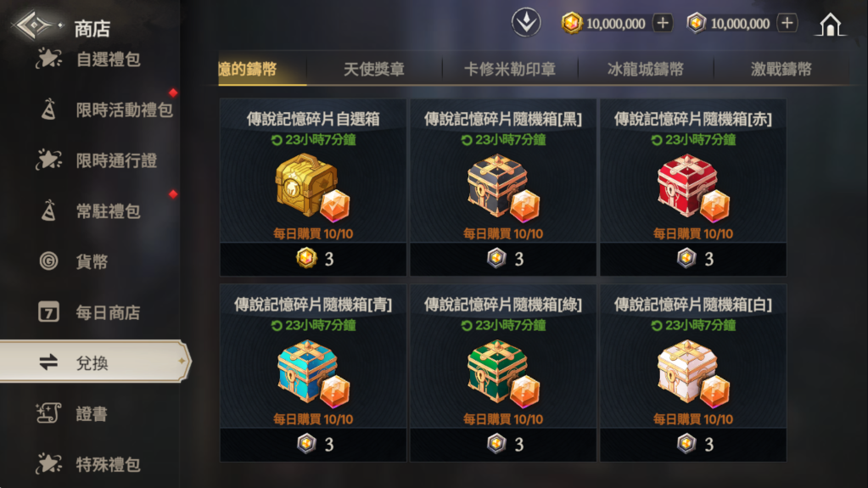Select the 兌換 exchange menu item

point(94,362)
